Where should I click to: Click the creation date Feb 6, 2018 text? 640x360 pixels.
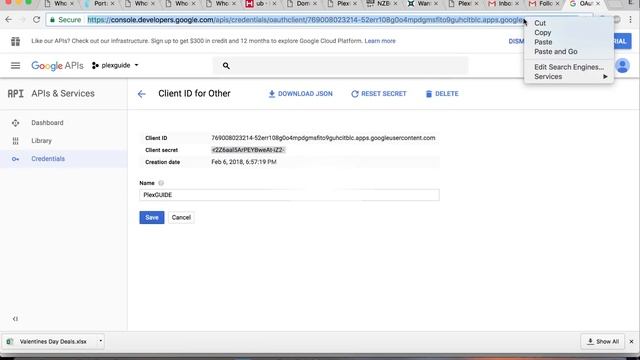pos(244,162)
